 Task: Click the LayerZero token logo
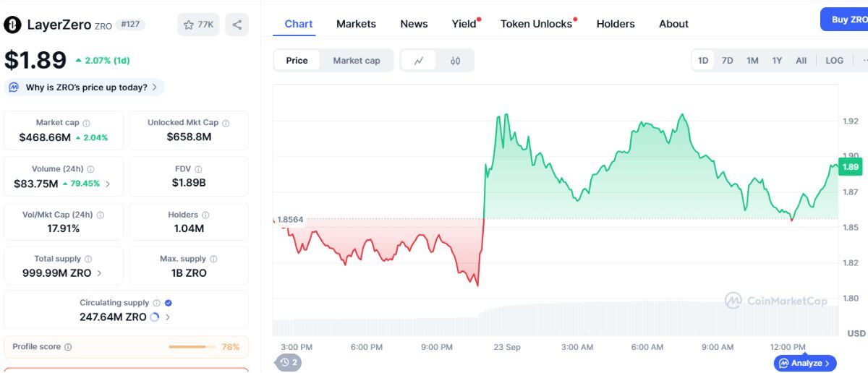(x=12, y=25)
